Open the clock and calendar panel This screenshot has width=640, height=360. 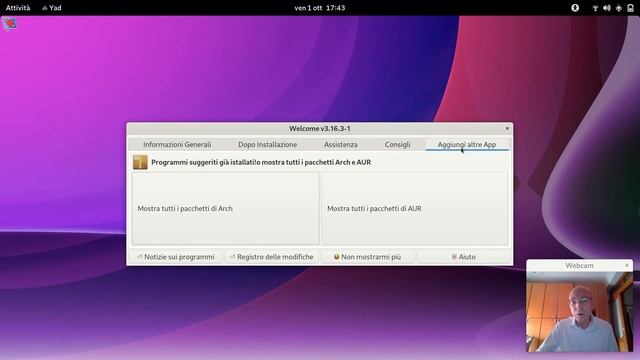pyautogui.click(x=320, y=8)
